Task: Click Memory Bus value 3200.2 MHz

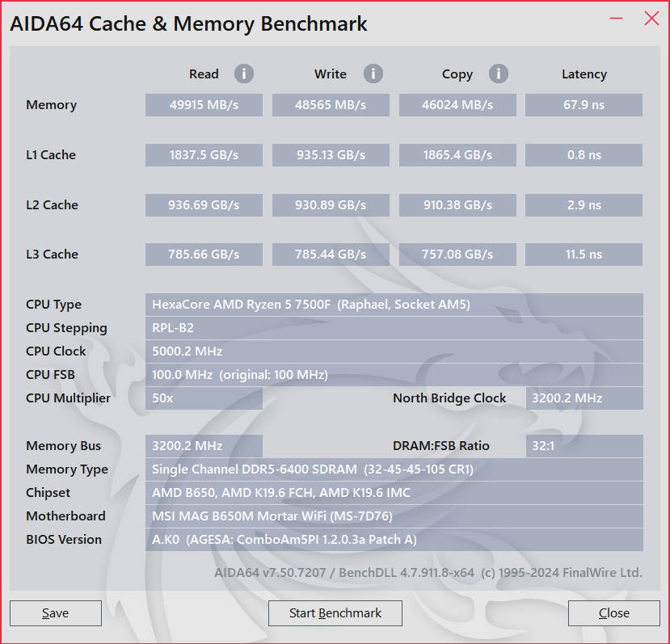Action: point(204,446)
